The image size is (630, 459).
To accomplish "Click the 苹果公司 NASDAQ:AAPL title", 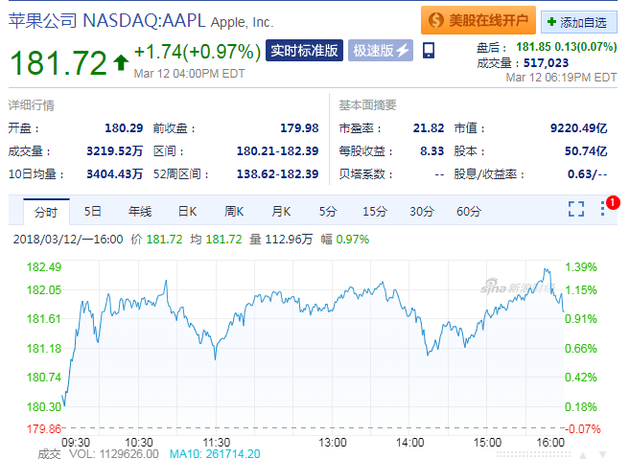I will 107,20.
